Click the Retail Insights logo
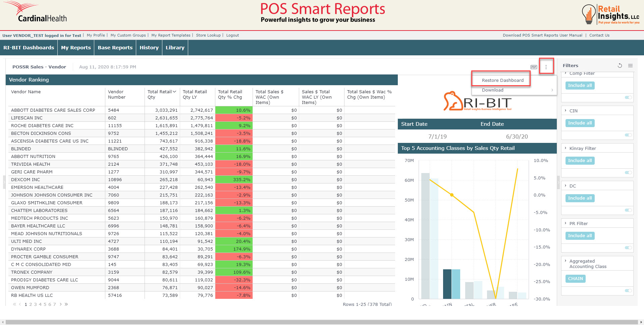 tap(610, 14)
